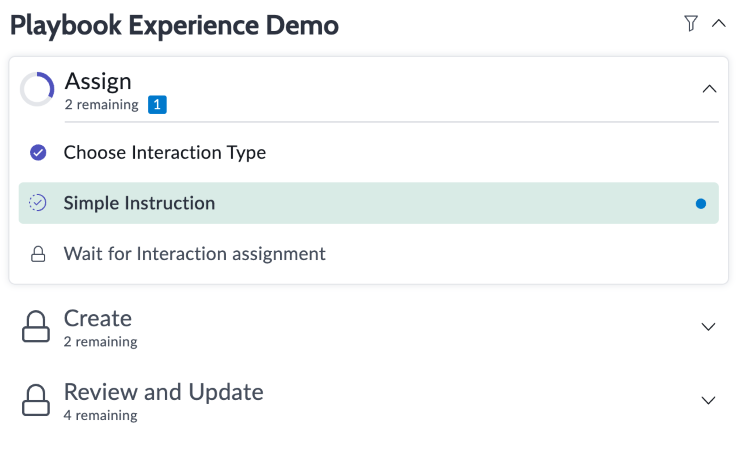Screen dimensions: 738x464
Task: Click the blue dot on Simple Instruction
Action: point(701,203)
